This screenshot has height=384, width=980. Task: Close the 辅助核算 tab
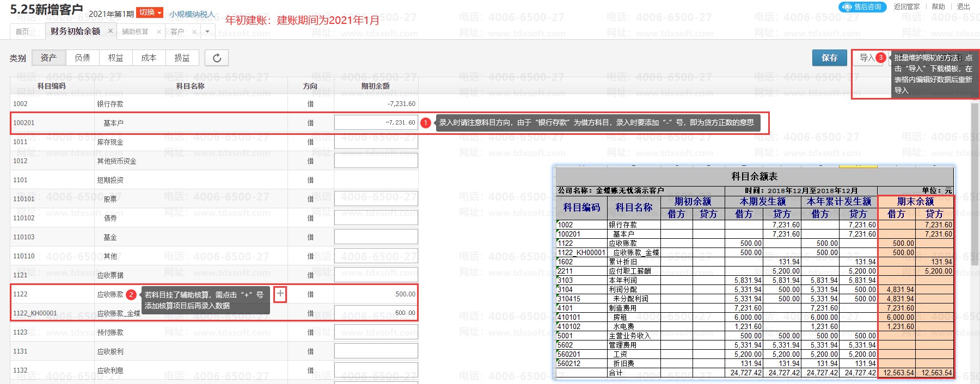click(x=159, y=32)
